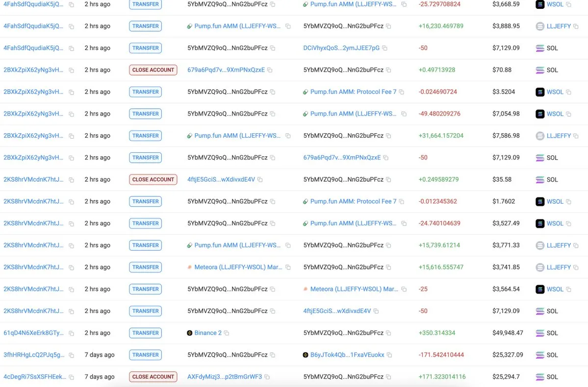Copy 4ftjE5GciS address in the +0.249589279 row

click(x=260, y=180)
